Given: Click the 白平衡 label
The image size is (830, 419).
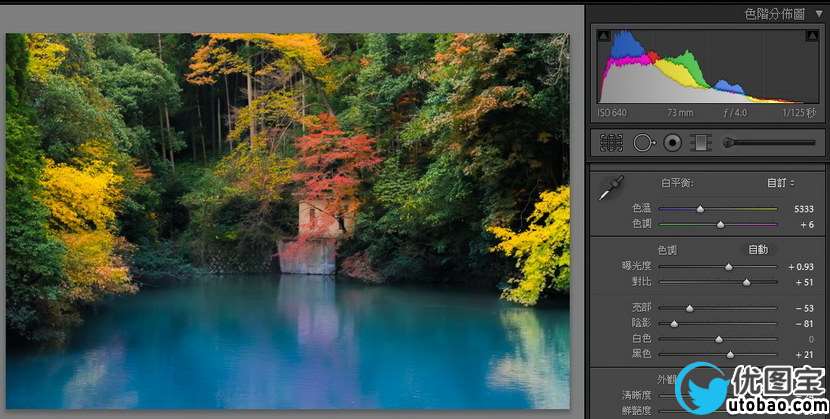Looking at the screenshot, I should click(678, 183).
